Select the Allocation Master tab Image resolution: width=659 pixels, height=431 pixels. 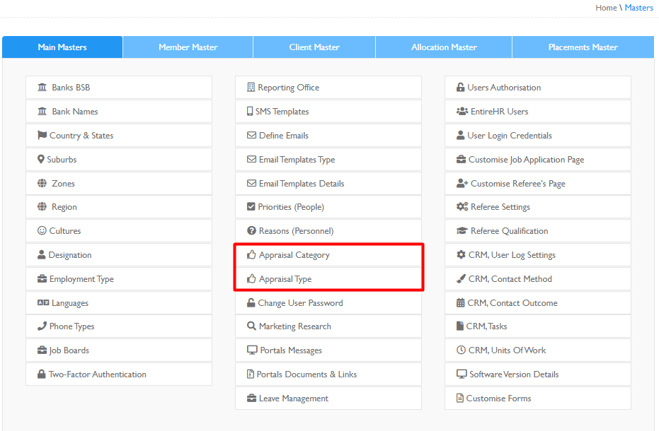point(444,47)
